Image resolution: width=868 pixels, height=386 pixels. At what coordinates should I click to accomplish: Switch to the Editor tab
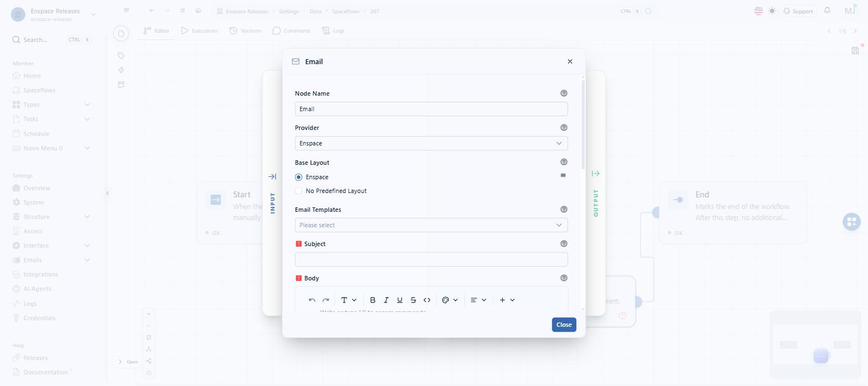click(x=157, y=31)
